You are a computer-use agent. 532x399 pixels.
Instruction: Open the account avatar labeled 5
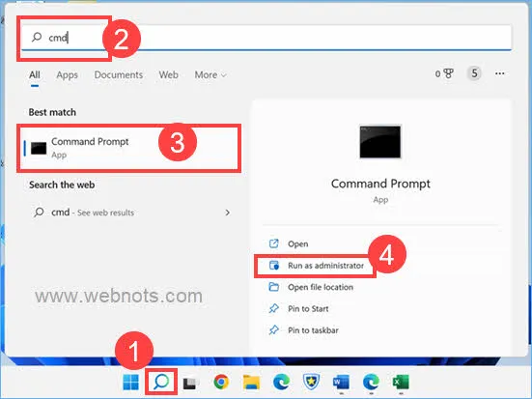pos(474,73)
